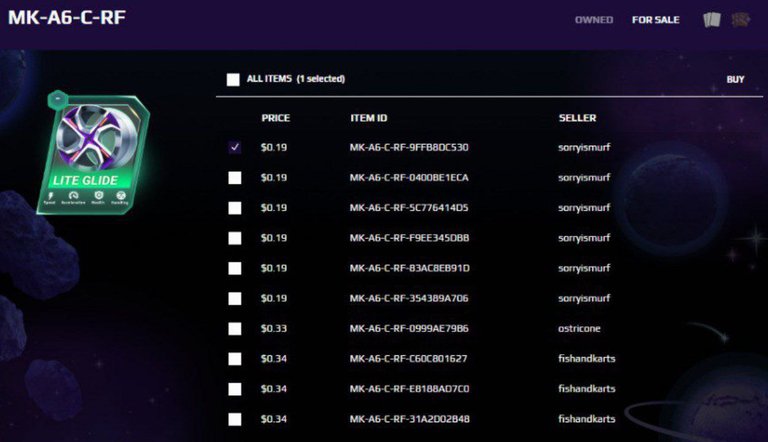Image resolution: width=768 pixels, height=442 pixels.
Task: Check item MK-A6-C-RF-C60C801627
Action: click(235, 359)
